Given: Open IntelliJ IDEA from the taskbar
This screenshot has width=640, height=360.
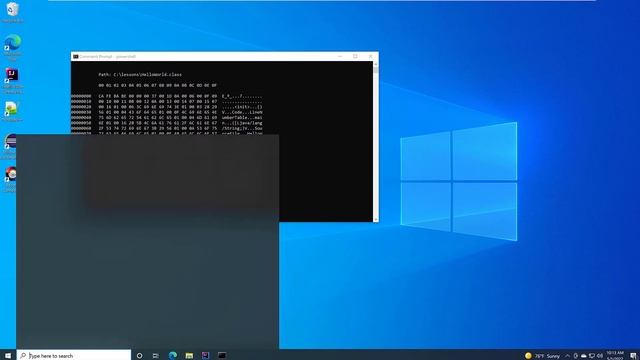Looking at the screenshot, I should [205, 356].
